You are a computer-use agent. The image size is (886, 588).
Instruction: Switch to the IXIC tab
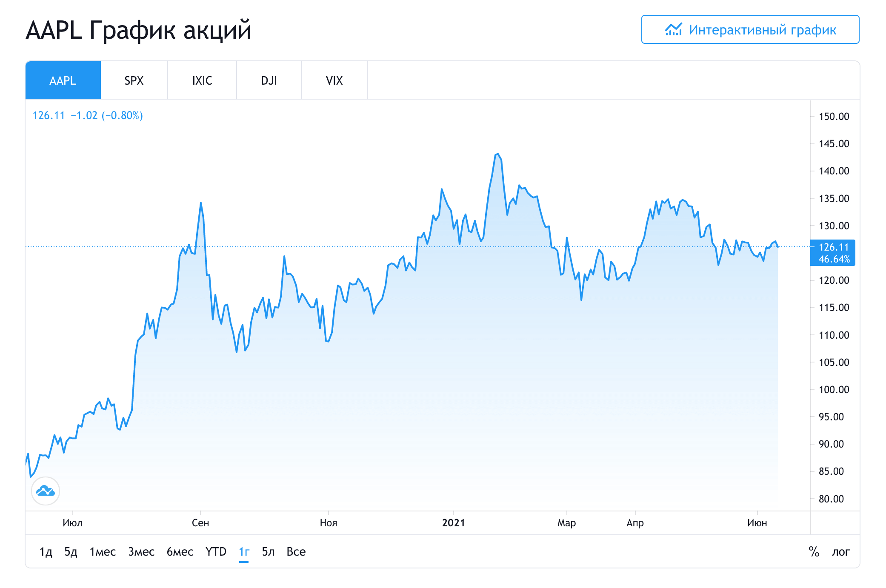tap(202, 80)
